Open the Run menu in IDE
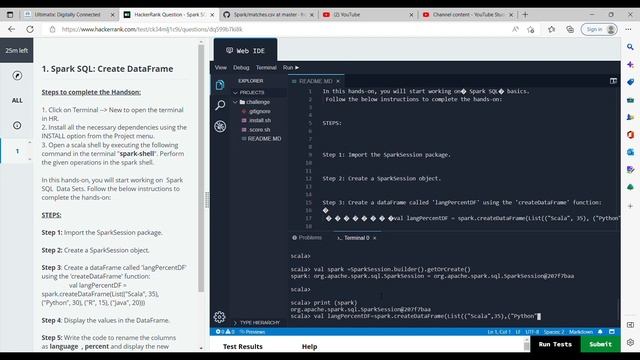 tap(291, 67)
